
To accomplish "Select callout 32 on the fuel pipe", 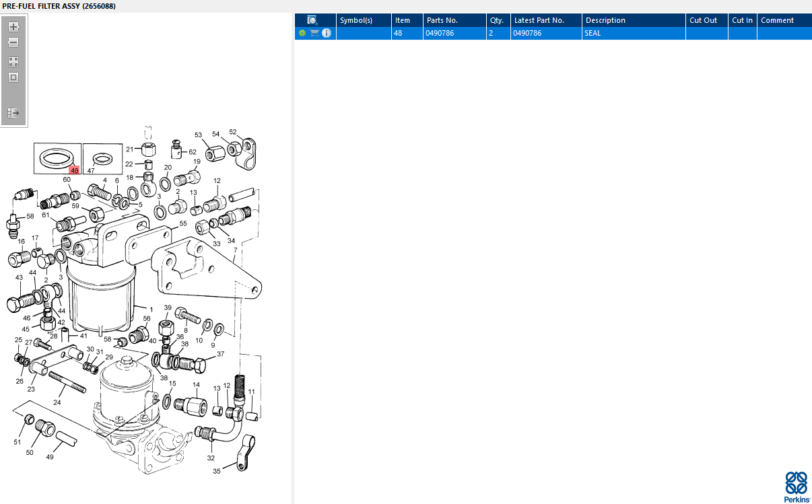I will (x=211, y=458).
